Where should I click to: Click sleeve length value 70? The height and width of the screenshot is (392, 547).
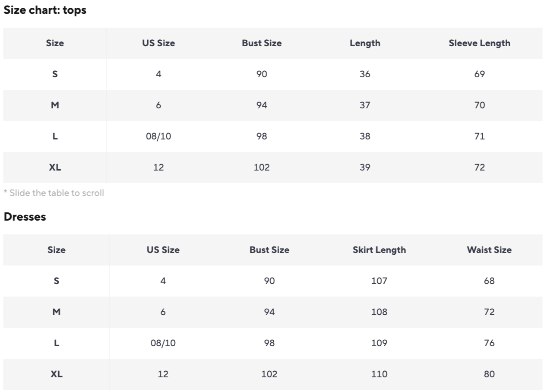pos(479,105)
